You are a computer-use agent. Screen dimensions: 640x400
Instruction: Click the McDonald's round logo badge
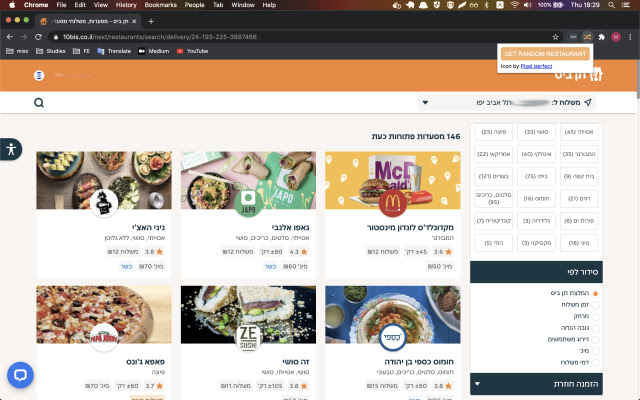(393, 203)
